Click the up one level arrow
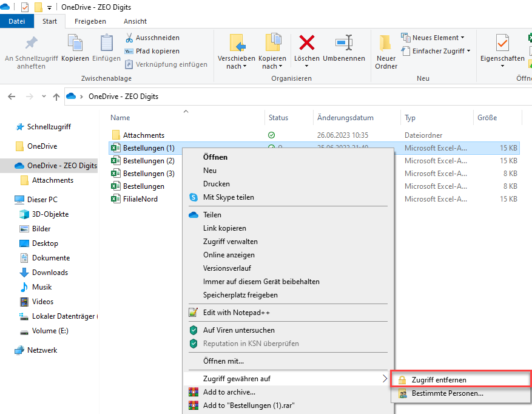 pyautogui.click(x=56, y=97)
